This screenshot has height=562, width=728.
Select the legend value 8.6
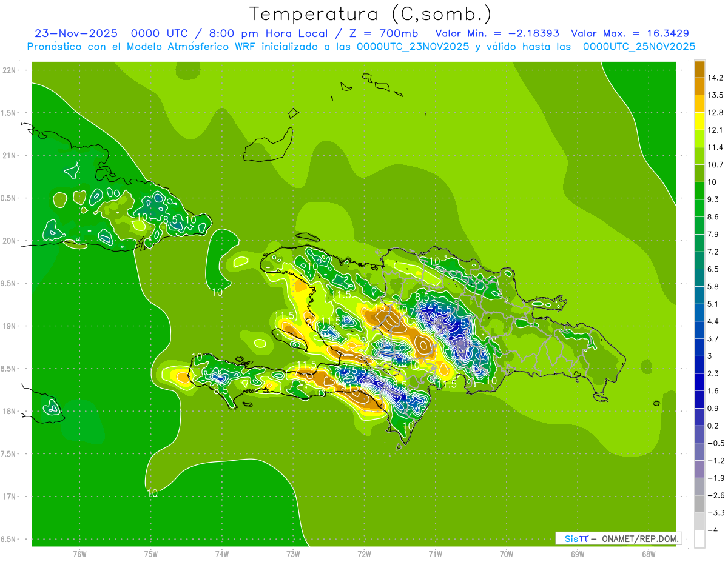[x=714, y=217]
